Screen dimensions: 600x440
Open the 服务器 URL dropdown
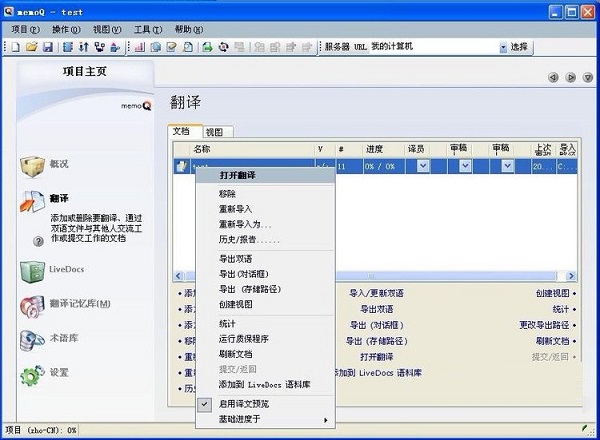tap(503, 47)
